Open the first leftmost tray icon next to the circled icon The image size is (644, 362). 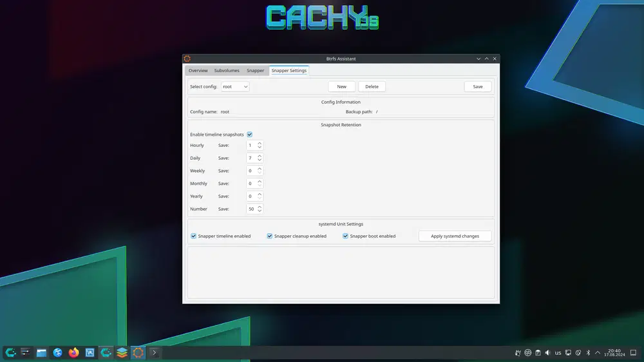tap(518, 353)
